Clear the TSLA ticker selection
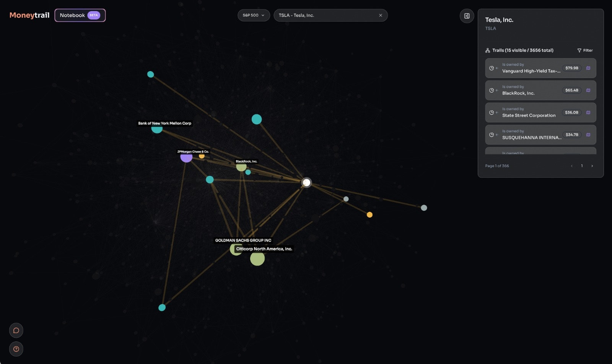 tap(380, 15)
